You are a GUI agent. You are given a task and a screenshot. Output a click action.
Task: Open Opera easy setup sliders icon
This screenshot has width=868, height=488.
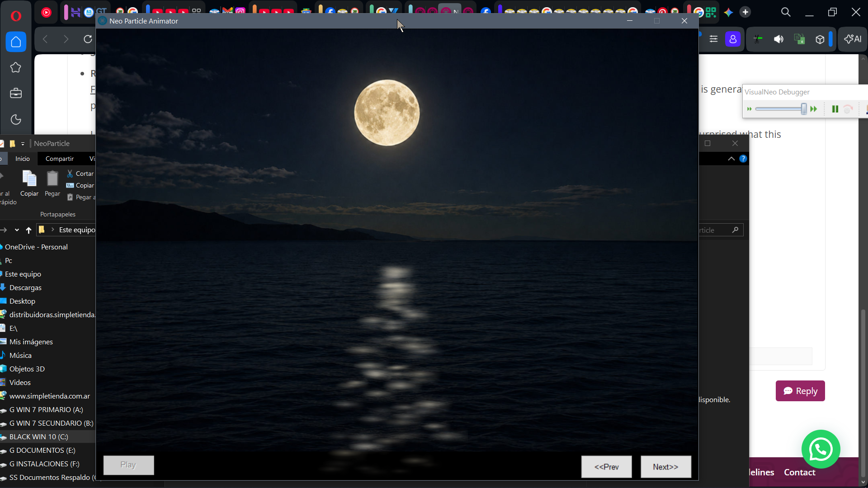713,39
